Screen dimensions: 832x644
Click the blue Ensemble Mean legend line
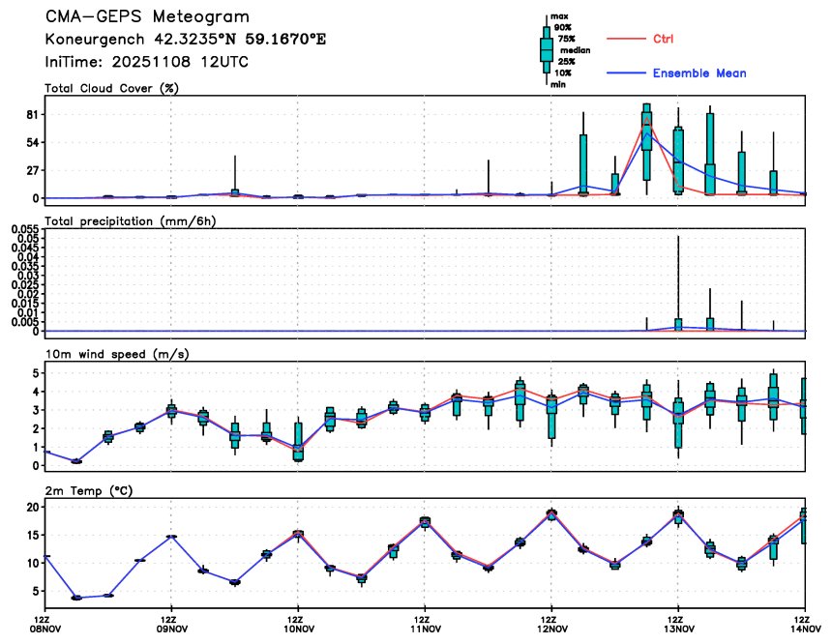pos(626,73)
